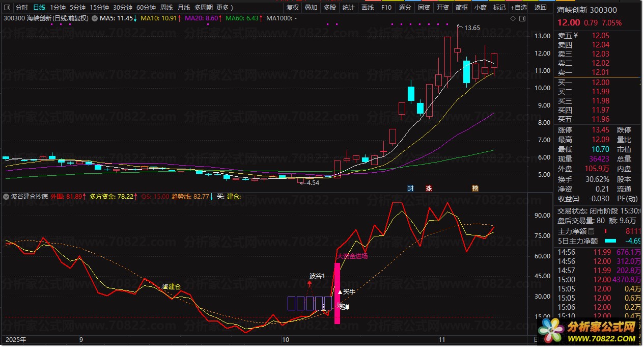Click the 波谷1 red arrow marker
Viewport: 644px width, 347px height.
tap(310, 283)
